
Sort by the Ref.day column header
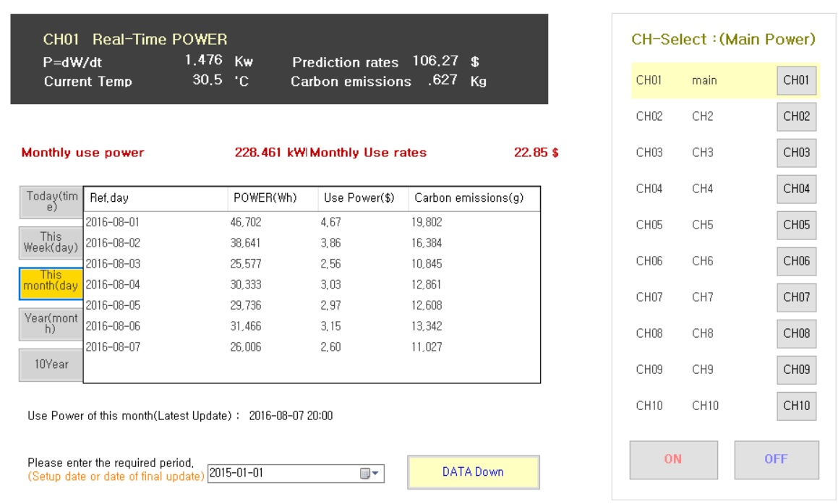click(x=155, y=198)
